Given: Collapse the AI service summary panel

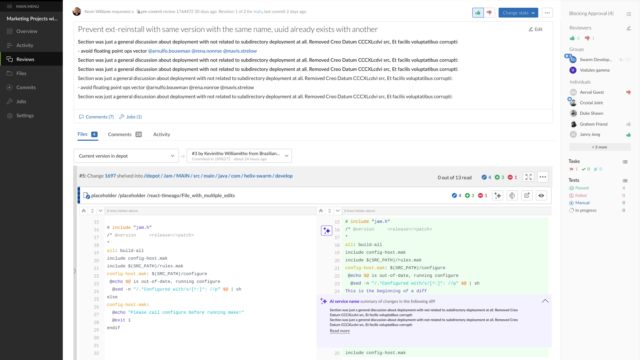Looking at the screenshot, I should 545,301.
